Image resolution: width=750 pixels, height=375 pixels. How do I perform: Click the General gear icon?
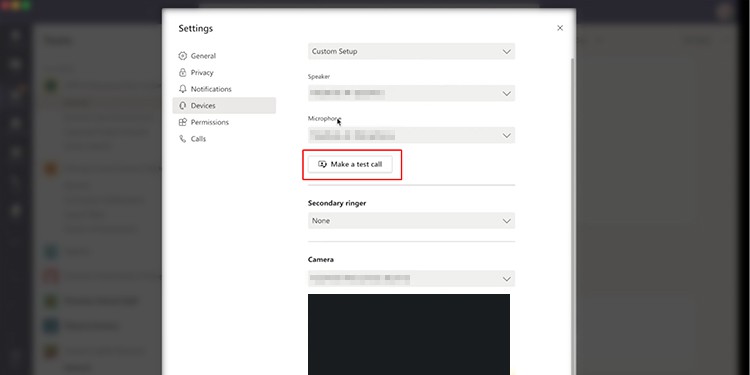click(182, 56)
